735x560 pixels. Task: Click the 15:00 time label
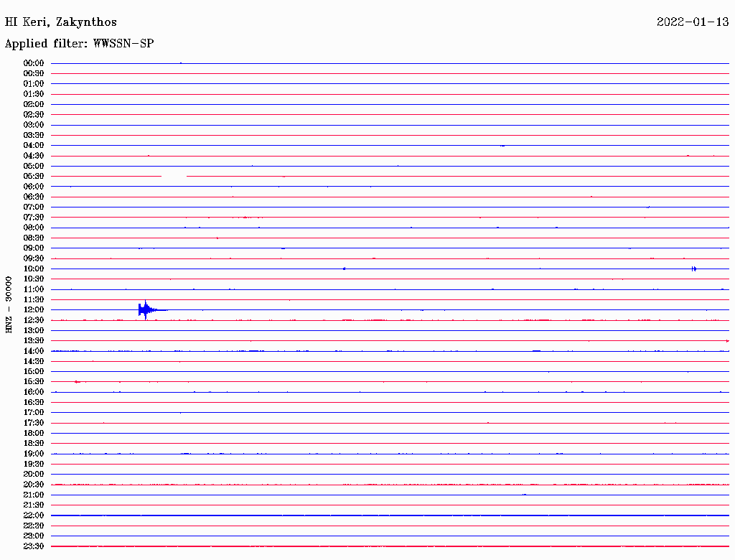tap(34, 371)
